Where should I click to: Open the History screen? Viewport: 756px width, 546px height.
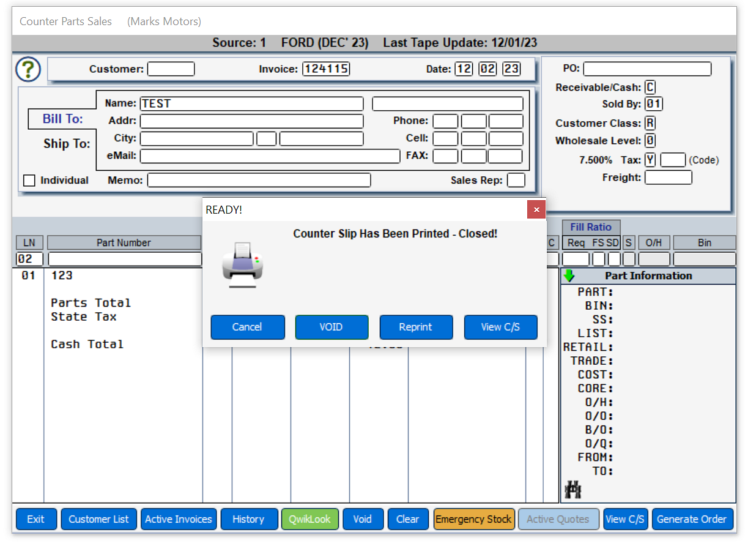coord(250,518)
